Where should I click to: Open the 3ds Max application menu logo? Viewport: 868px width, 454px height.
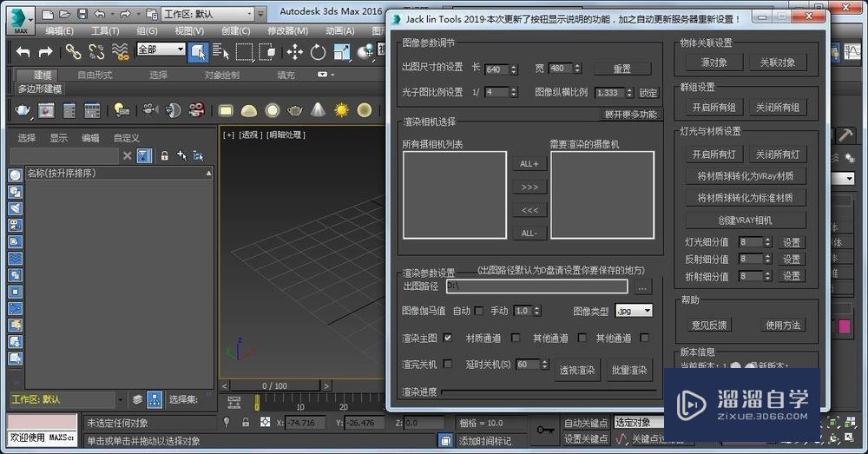click(x=21, y=19)
